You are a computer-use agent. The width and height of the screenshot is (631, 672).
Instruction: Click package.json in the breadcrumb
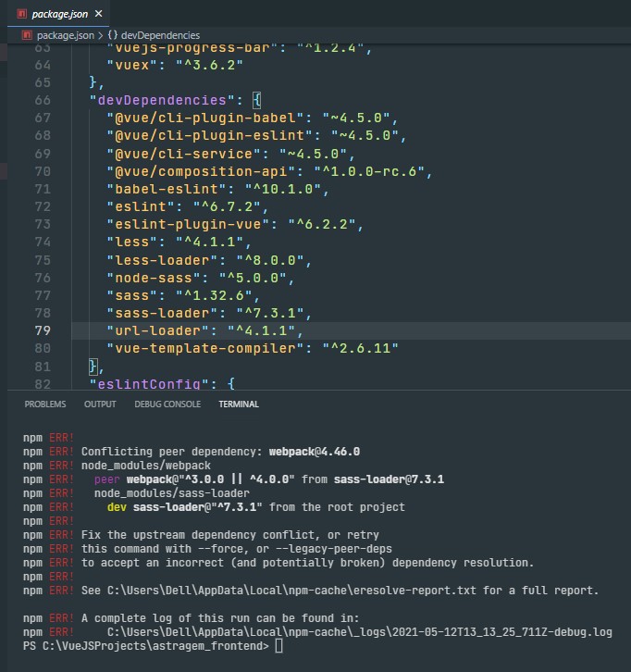click(x=65, y=35)
